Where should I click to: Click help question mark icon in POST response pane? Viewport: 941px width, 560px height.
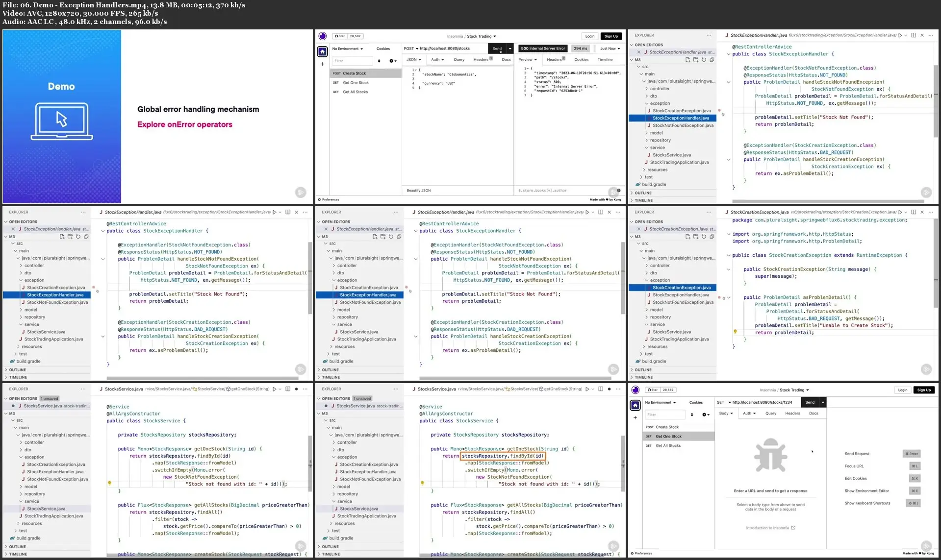click(619, 190)
